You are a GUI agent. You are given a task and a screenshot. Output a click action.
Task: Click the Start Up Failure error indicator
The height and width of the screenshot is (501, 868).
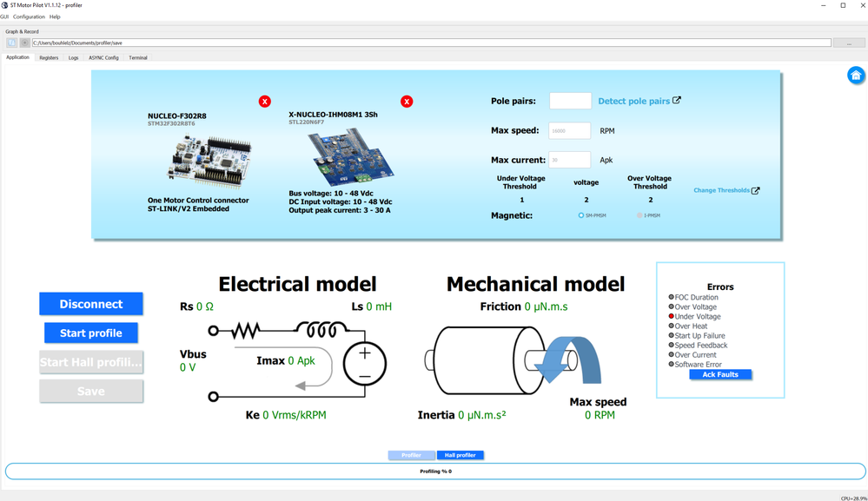pos(671,335)
